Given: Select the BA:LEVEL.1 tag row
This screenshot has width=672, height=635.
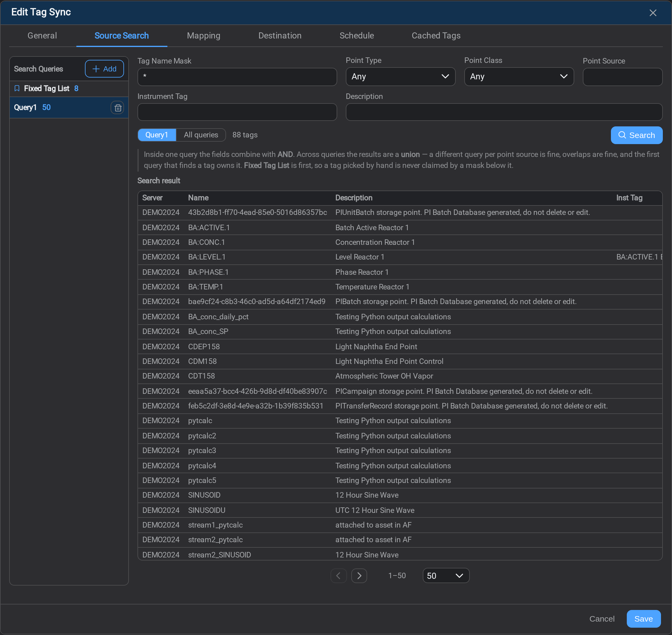Looking at the screenshot, I should [x=400, y=257].
